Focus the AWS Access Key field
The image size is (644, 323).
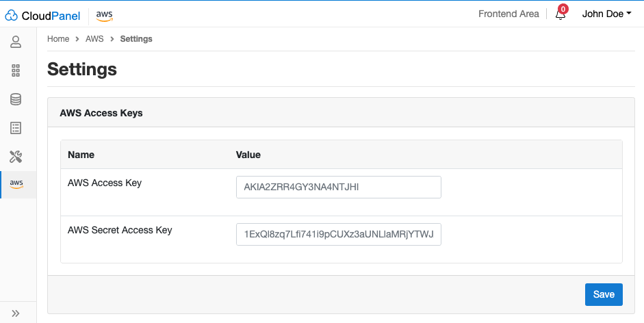pyautogui.click(x=339, y=187)
